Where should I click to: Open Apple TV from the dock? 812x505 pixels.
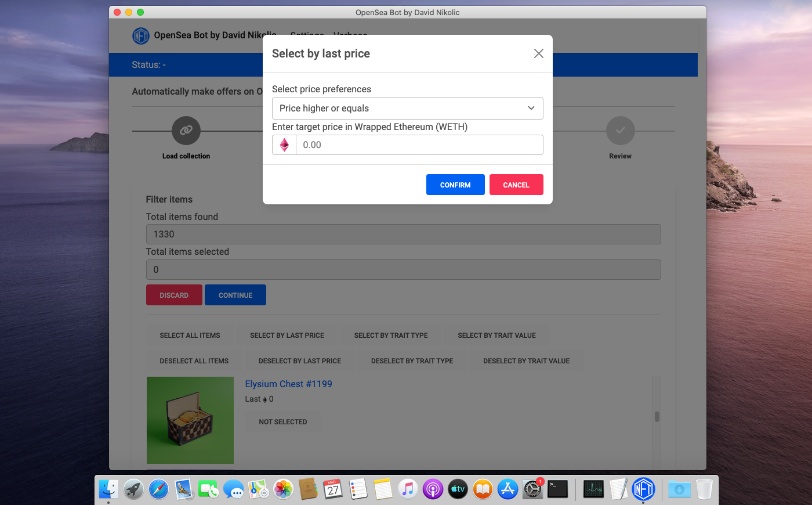[458, 489]
